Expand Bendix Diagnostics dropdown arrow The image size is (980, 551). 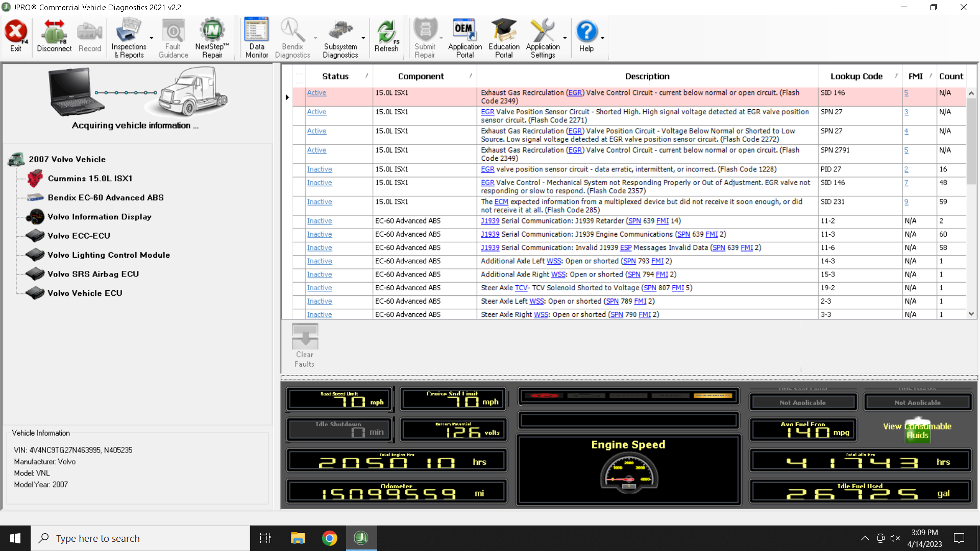[315, 38]
